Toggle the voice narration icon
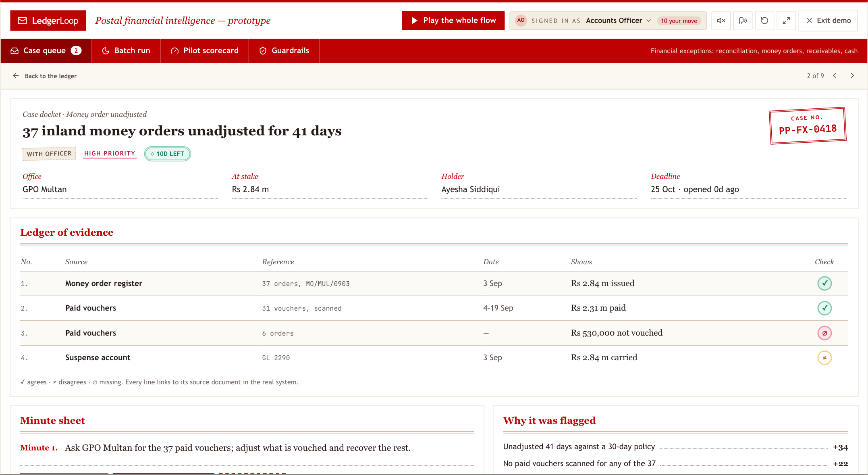 click(x=743, y=21)
